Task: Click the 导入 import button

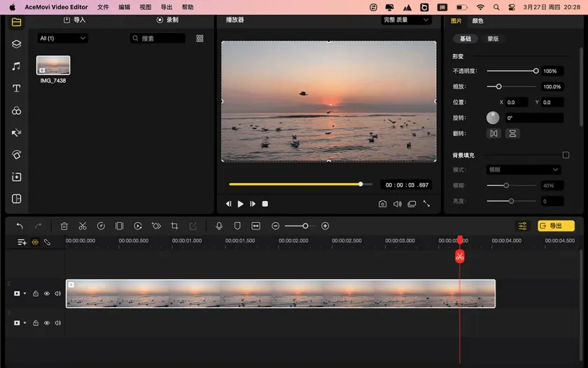Action: 75,20
